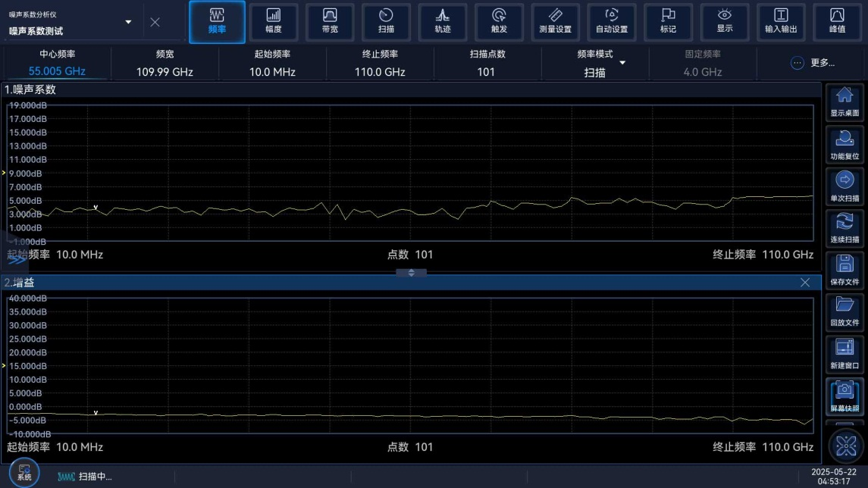The height and width of the screenshot is (488, 868).
Task: Click the divider handle between the two plots
Action: [x=411, y=273]
